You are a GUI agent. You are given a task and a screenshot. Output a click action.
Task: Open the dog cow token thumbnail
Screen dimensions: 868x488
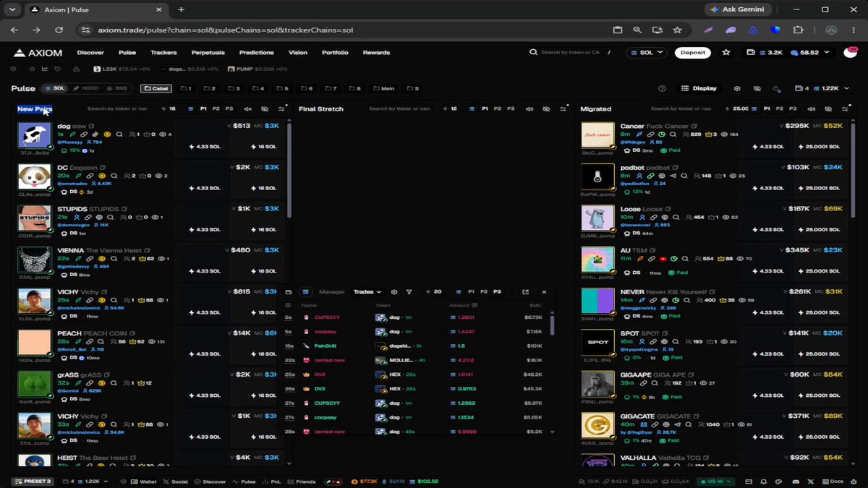[x=34, y=135]
